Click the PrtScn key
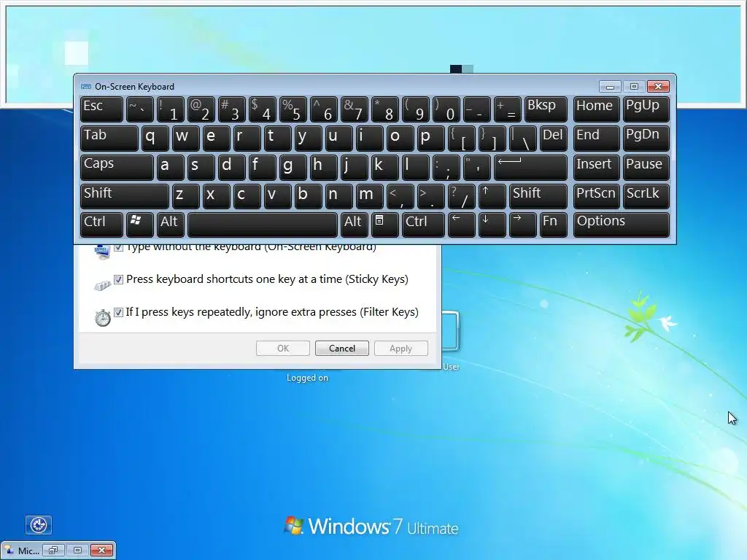 click(x=597, y=195)
